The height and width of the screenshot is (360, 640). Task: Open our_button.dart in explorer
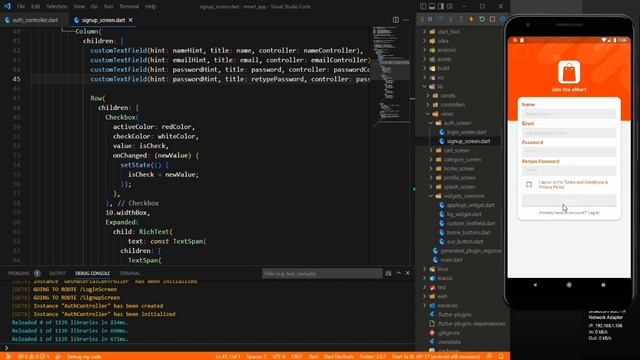(464, 241)
